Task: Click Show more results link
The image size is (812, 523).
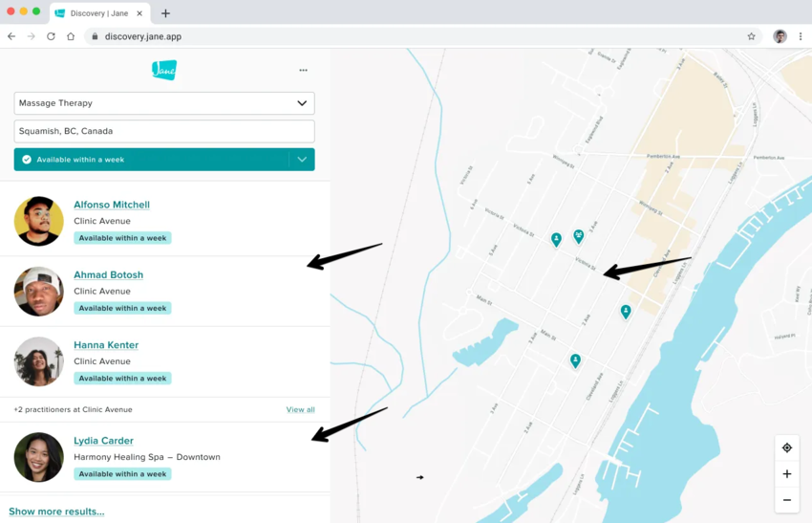Action: point(56,512)
